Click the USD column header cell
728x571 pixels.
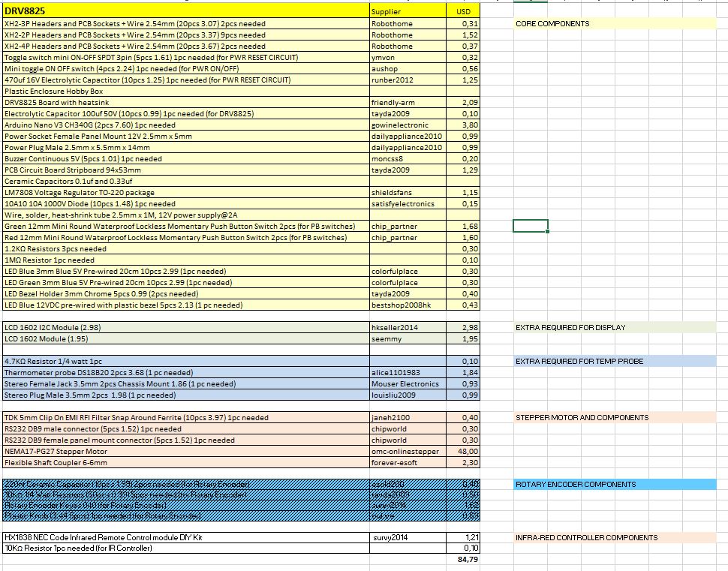(463, 11)
